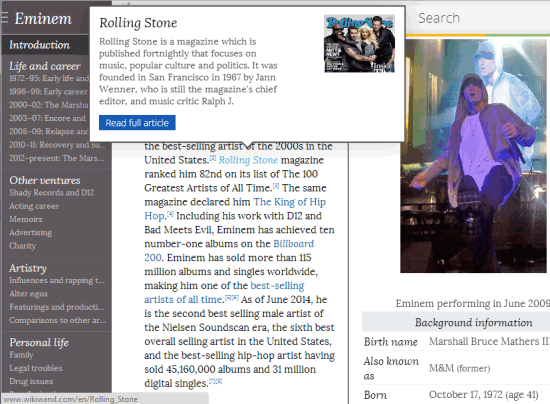
Task: Jump to Shady Records and D12 subsection
Action: [x=52, y=193]
